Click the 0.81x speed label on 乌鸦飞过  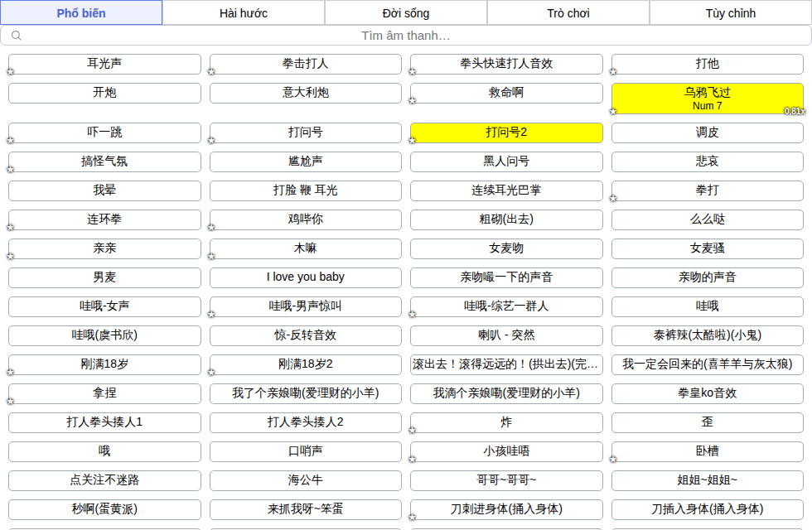pos(795,111)
